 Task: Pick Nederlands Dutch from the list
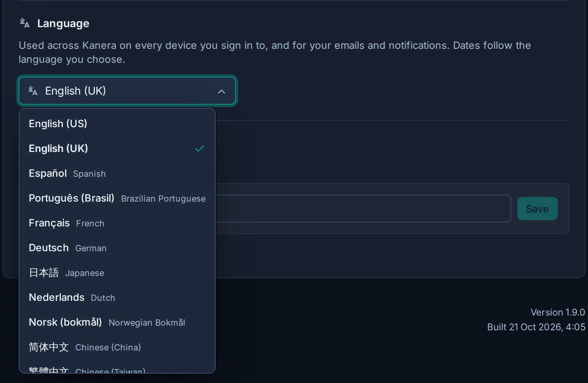117,297
